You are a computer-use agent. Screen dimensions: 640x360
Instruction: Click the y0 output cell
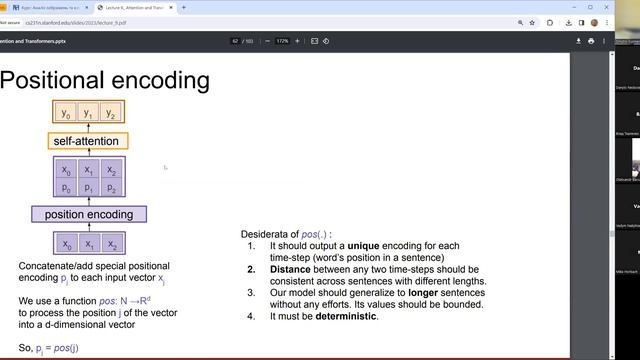tap(66, 112)
